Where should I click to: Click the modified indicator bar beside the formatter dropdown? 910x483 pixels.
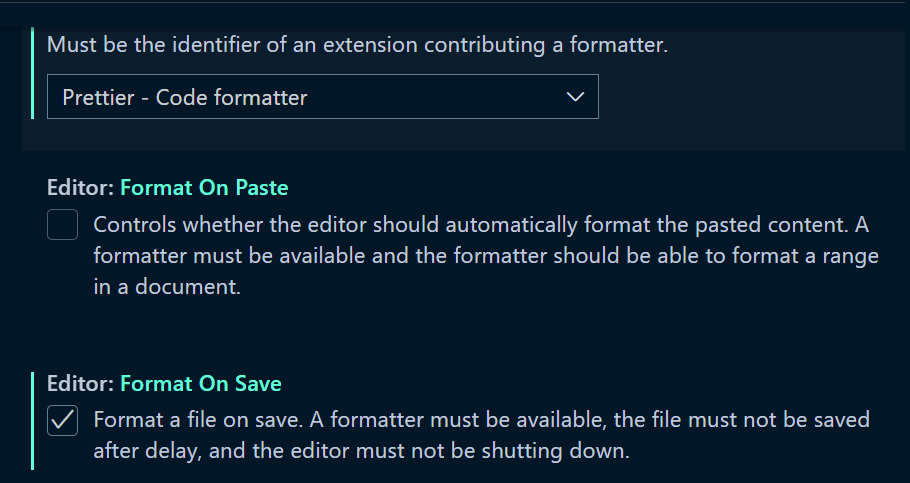pyautogui.click(x=33, y=75)
